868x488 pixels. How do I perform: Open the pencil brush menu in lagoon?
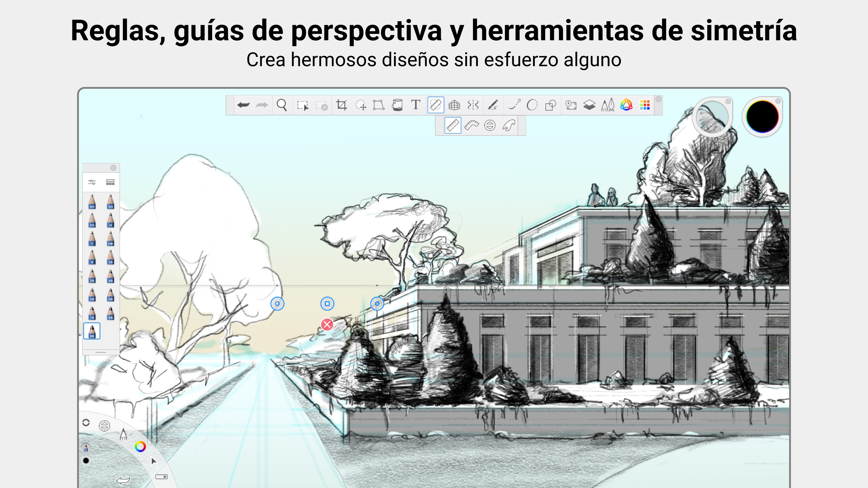click(123, 434)
